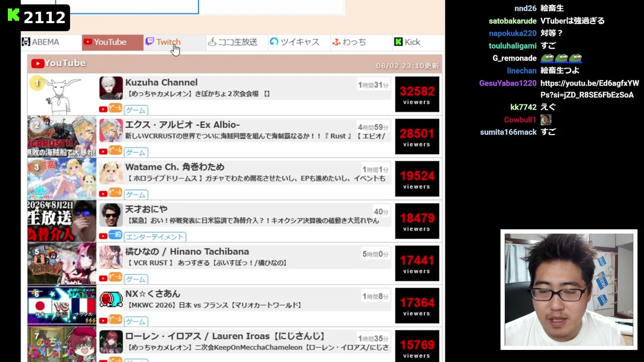This screenshot has width=644, height=362.
Task: Click the ゲーム tag in 橘ひなの row
Action: point(136,279)
